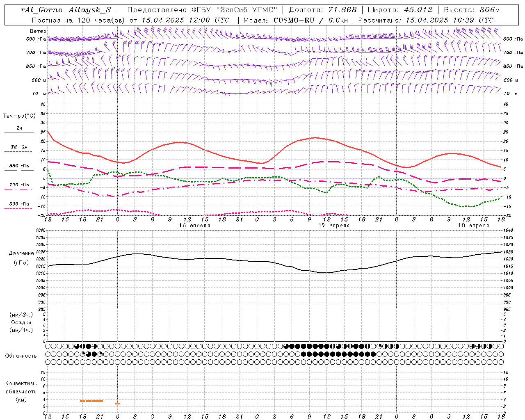Image resolution: width=525 pixels, height=420 pixels.
Task: Click the 700 гПа temperature legend entry
Action: pyautogui.click(x=19, y=185)
